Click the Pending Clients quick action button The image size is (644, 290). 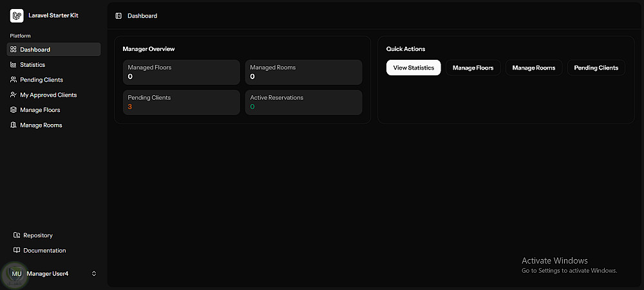click(x=596, y=68)
